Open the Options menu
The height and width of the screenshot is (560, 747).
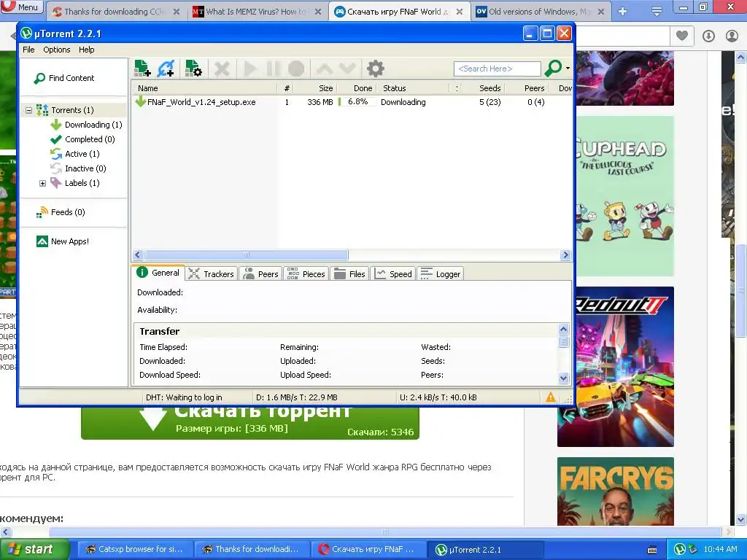pos(57,50)
